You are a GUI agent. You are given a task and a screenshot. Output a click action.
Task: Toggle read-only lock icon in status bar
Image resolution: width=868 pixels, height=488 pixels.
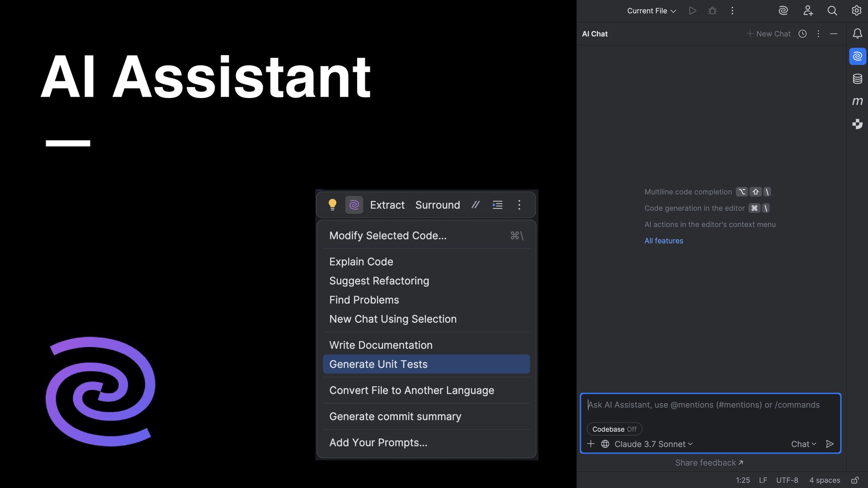854,480
